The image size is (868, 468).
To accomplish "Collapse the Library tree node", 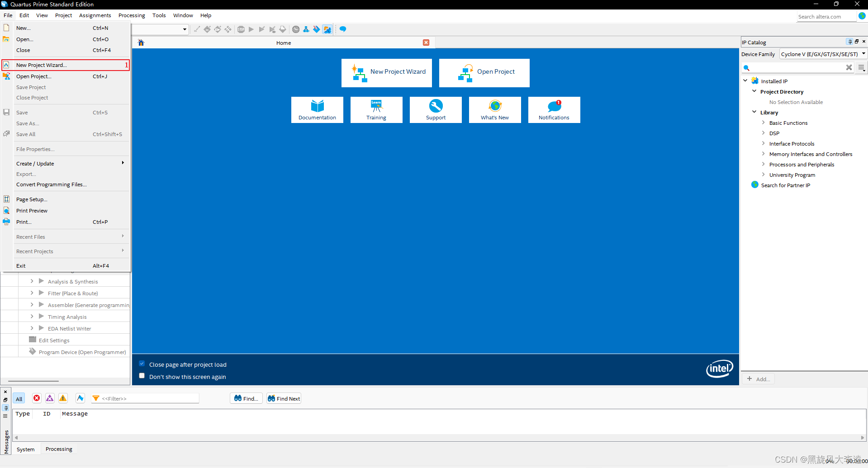I will click(754, 112).
